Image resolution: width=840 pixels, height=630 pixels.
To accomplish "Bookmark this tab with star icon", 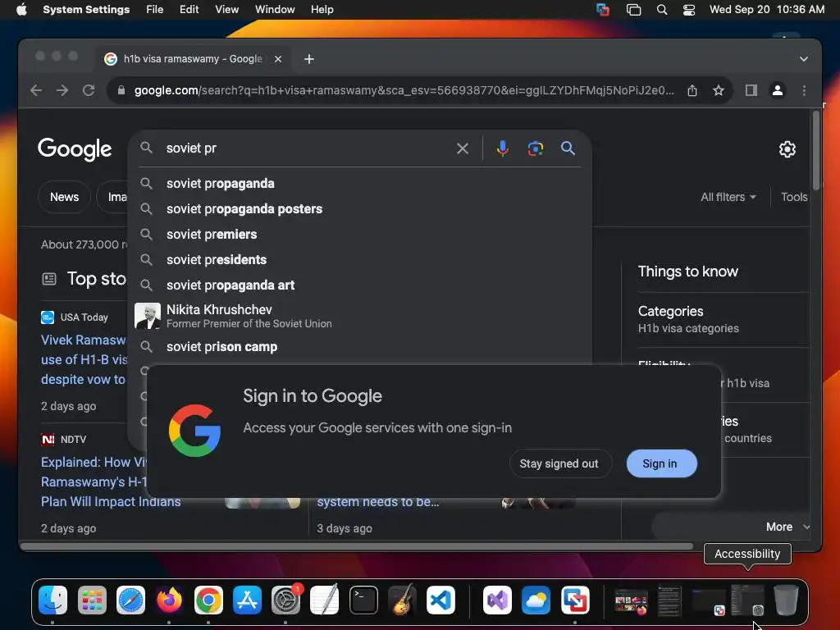I will [719, 90].
